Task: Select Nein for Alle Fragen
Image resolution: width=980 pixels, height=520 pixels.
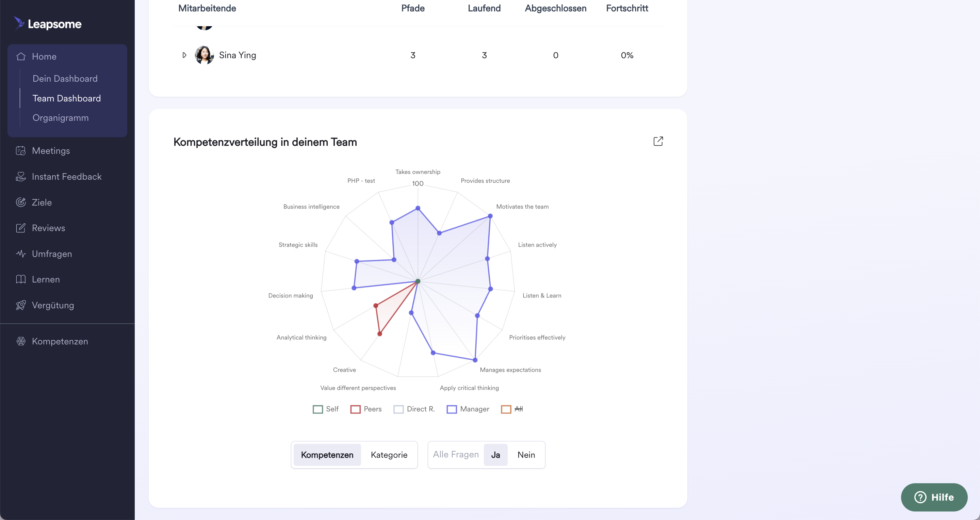Action: click(526, 455)
